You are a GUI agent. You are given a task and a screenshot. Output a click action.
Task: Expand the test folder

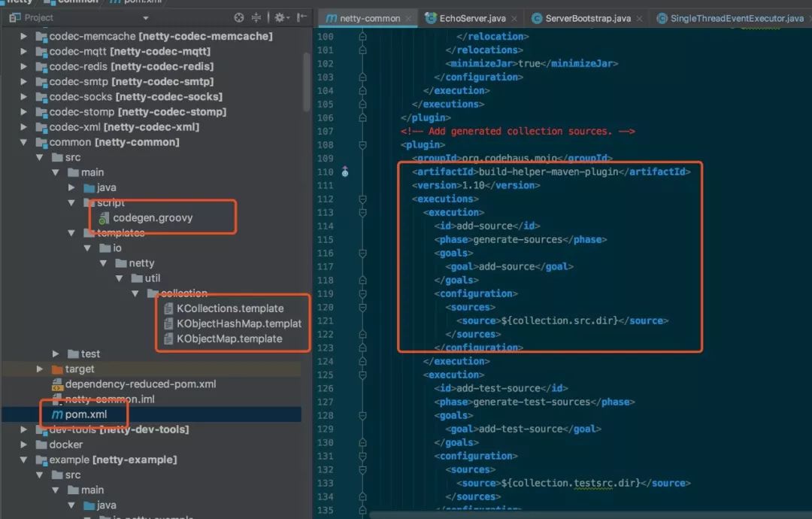56,354
